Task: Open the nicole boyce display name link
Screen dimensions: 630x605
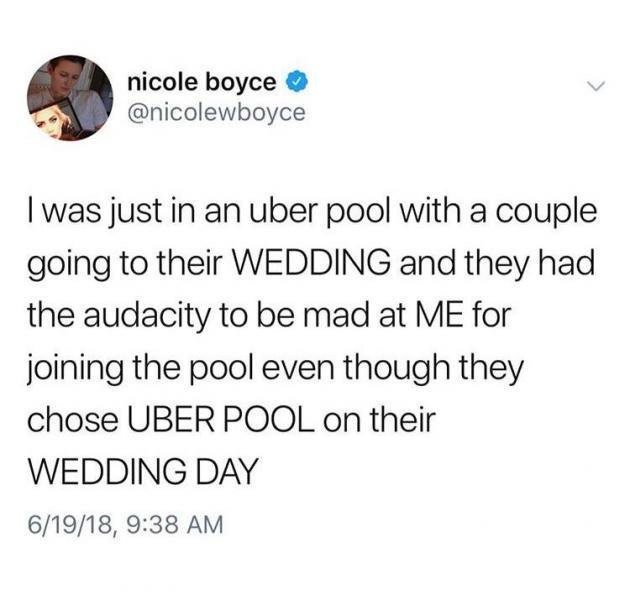Action: click(x=202, y=83)
